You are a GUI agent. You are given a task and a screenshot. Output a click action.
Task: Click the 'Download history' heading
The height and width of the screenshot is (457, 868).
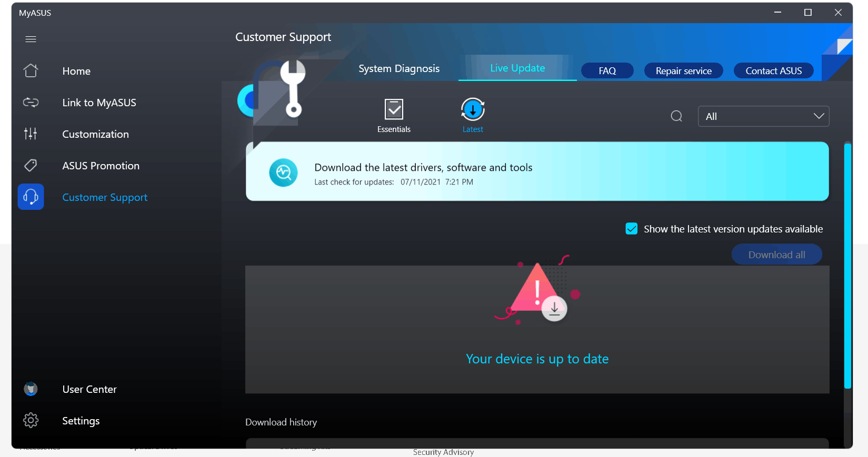tap(281, 422)
